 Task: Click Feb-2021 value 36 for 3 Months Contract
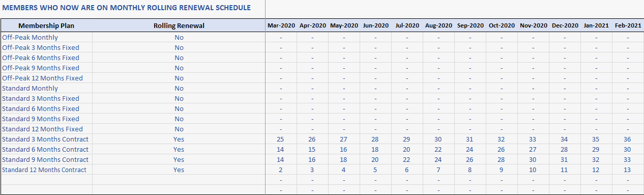point(627,139)
